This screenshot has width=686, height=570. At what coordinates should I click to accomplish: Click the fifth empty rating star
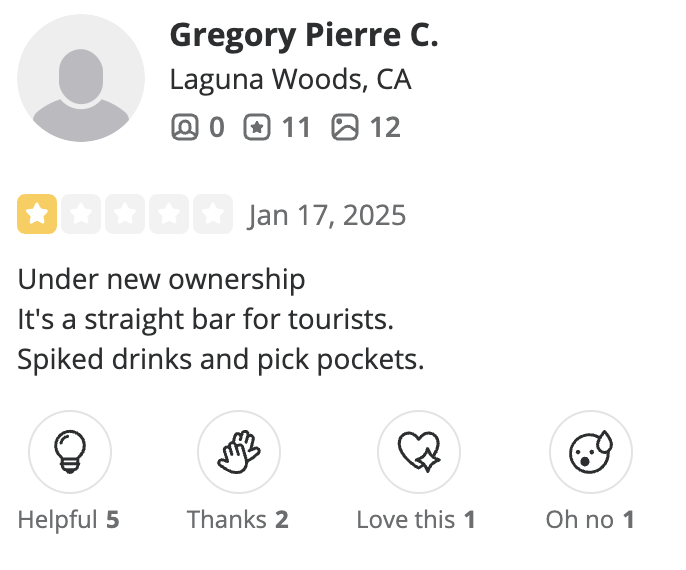coord(212,214)
